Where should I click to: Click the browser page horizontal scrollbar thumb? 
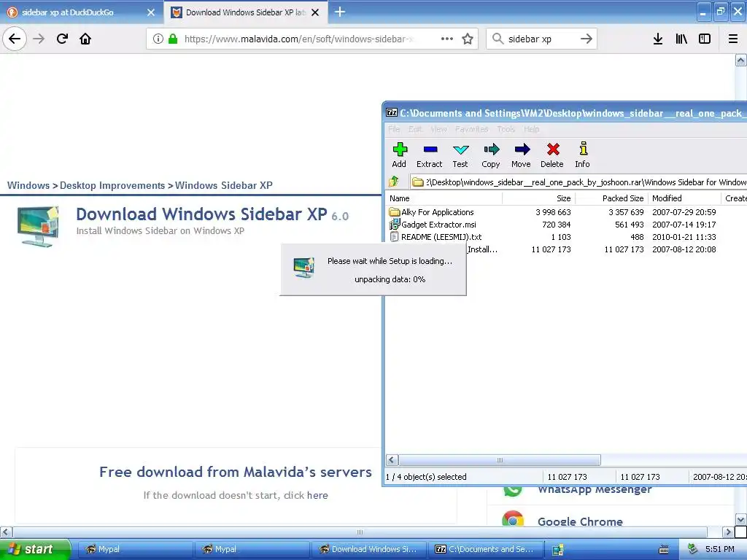360,532
